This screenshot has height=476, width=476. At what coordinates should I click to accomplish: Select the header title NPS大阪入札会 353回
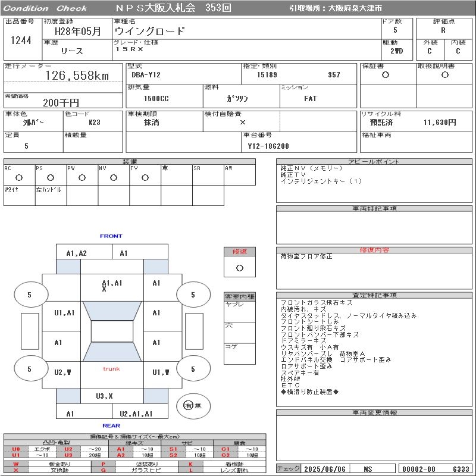pos(173,8)
